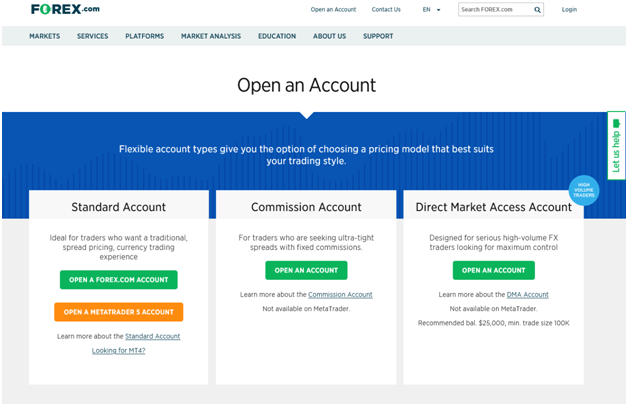Click the Commission Account heading

[306, 207]
